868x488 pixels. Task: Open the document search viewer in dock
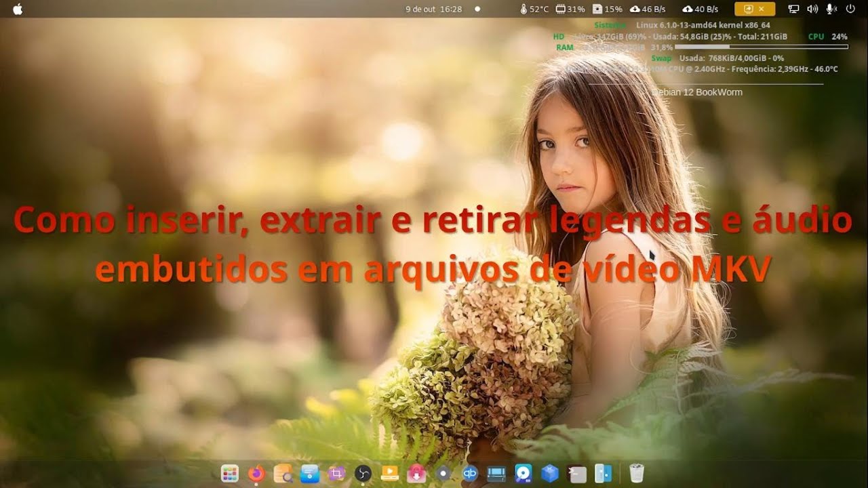[x=283, y=473]
